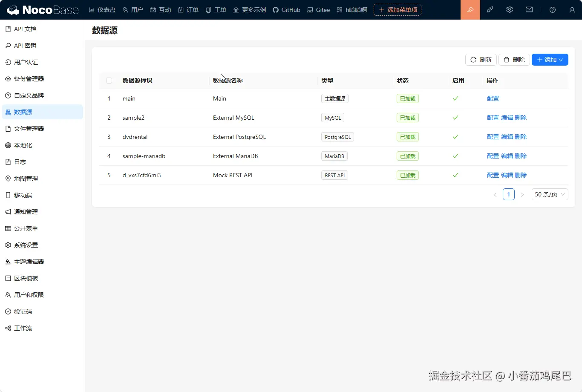582x392 pixels.
Task: Click the 工作流 workflow icon
Action: pos(8,328)
